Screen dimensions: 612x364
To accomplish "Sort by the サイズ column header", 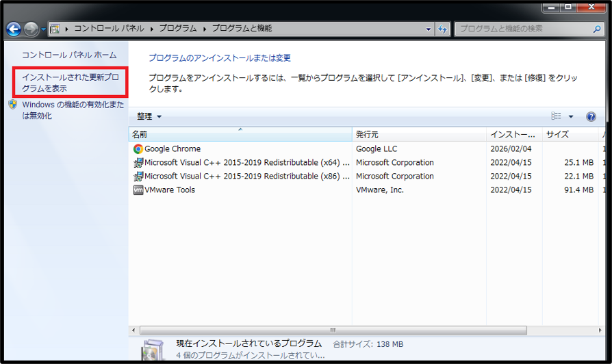I will click(x=570, y=135).
